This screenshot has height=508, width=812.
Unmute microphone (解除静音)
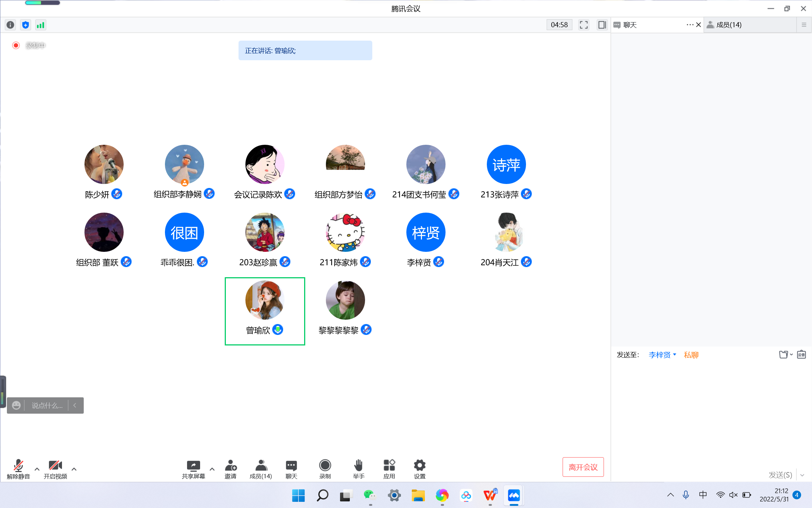click(x=18, y=466)
